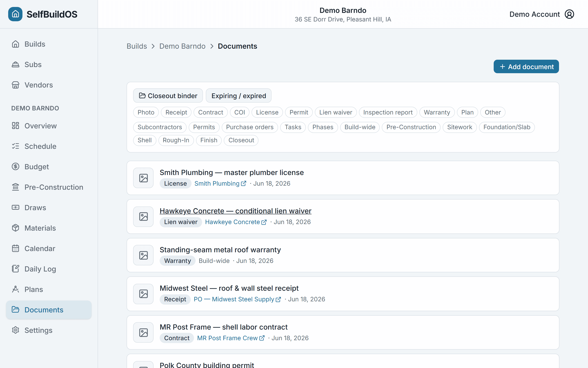Click external-link icon beside Hawkeye Concrete
This screenshot has width=588, height=368.
[264, 222]
